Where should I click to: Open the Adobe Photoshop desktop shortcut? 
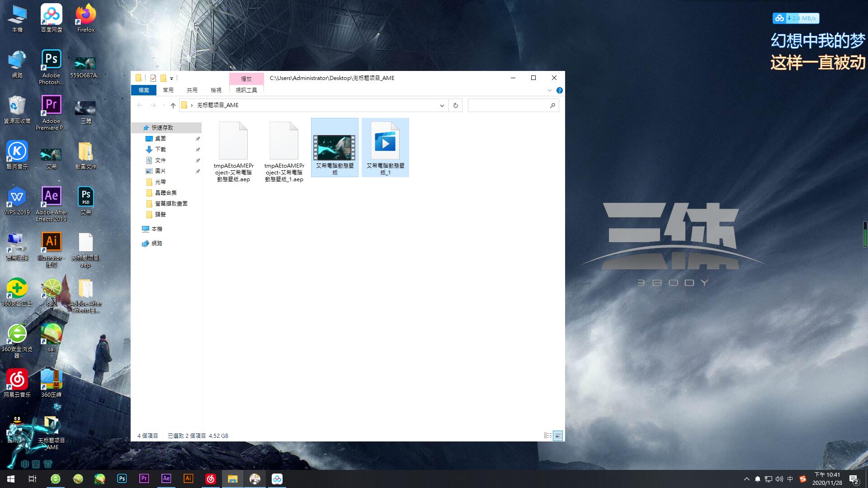tap(51, 66)
